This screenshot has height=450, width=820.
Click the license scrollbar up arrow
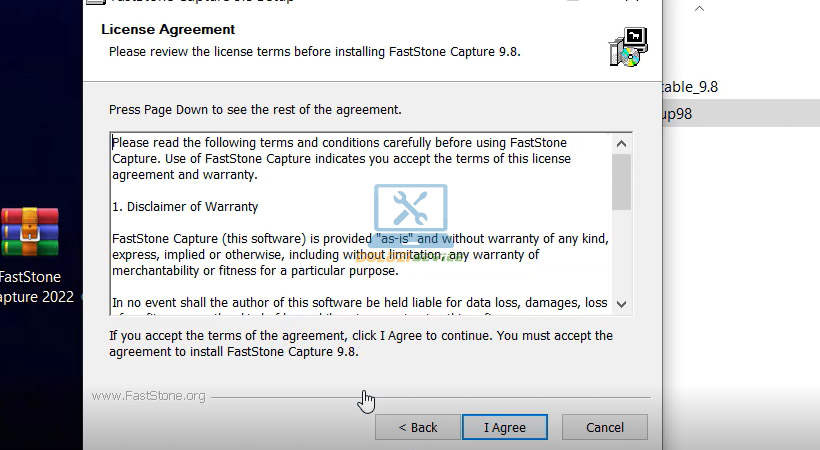coord(621,143)
